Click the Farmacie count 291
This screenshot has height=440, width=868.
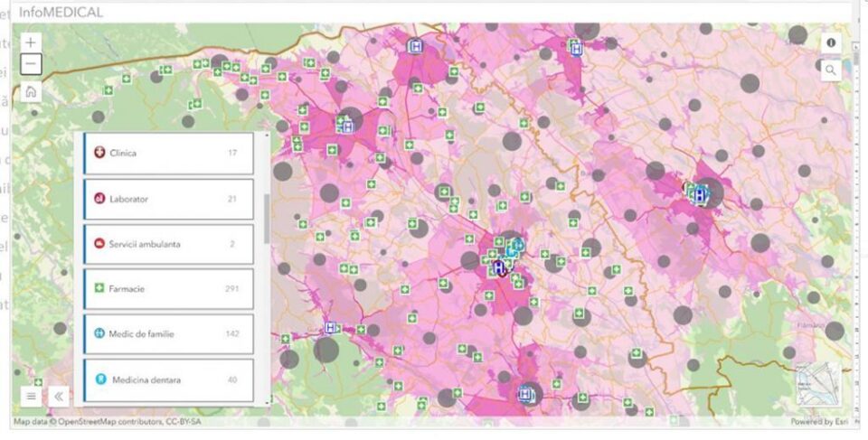point(232,289)
